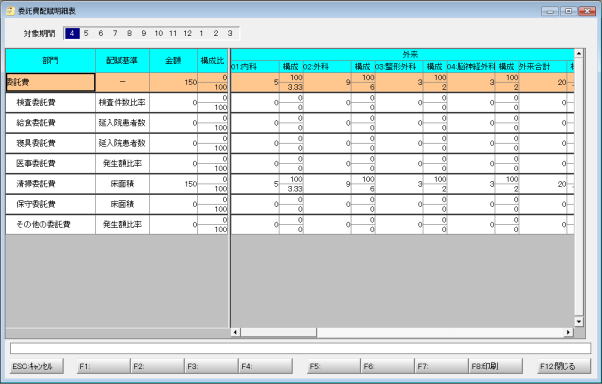The width and height of the screenshot is (602, 384).
Task: Click the F4 function button
Action: pyautogui.click(x=266, y=366)
